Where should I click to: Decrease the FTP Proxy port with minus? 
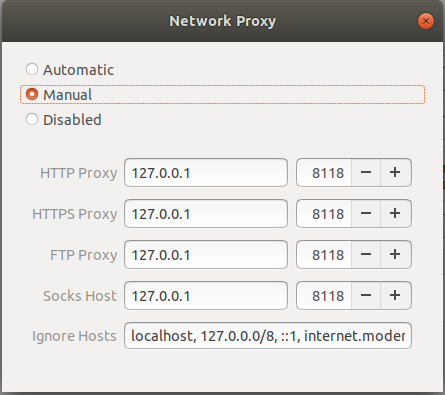coord(366,255)
